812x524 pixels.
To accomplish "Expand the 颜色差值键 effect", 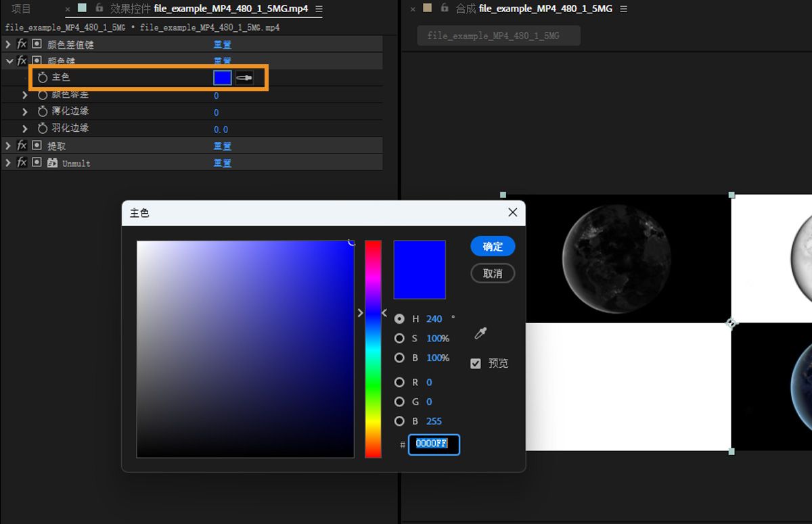I will coord(8,44).
